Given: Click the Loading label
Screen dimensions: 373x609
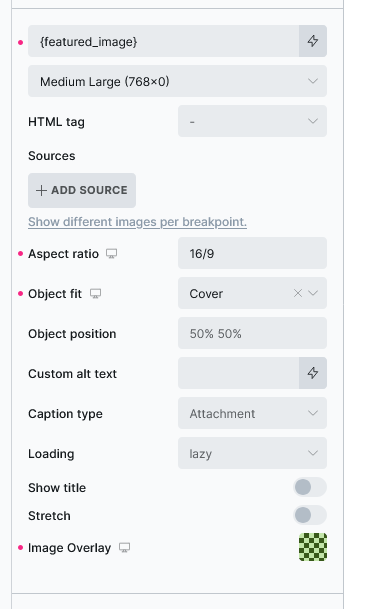Looking at the screenshot, I should point(51,454).
